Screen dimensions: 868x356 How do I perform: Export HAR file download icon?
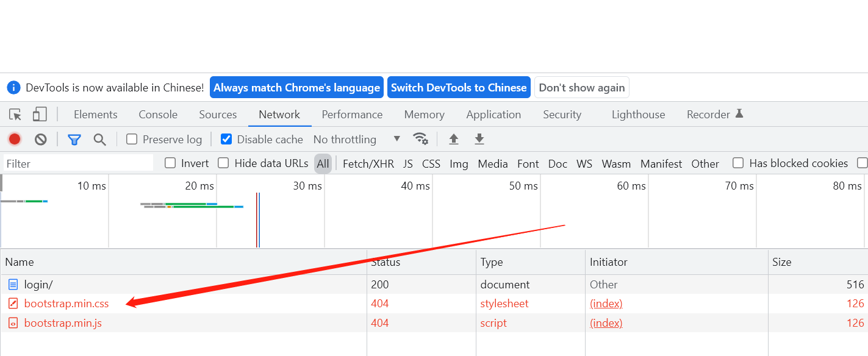(x=479, y=139)
